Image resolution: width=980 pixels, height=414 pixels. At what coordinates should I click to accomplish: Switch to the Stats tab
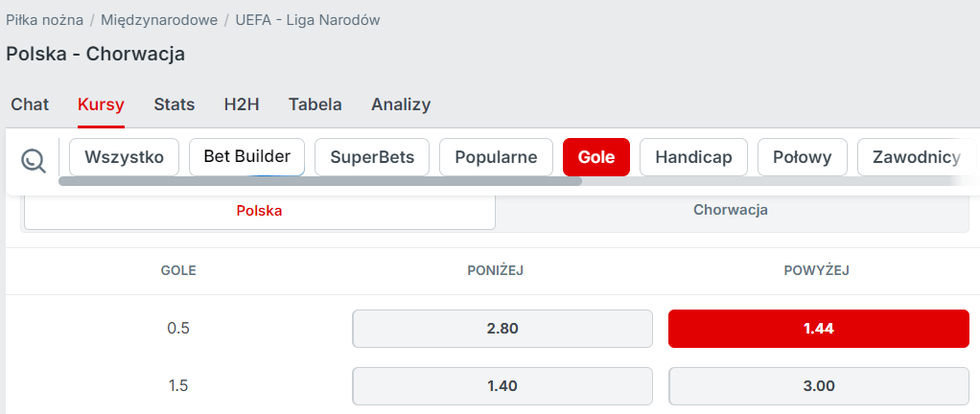[x=174, y=104]
